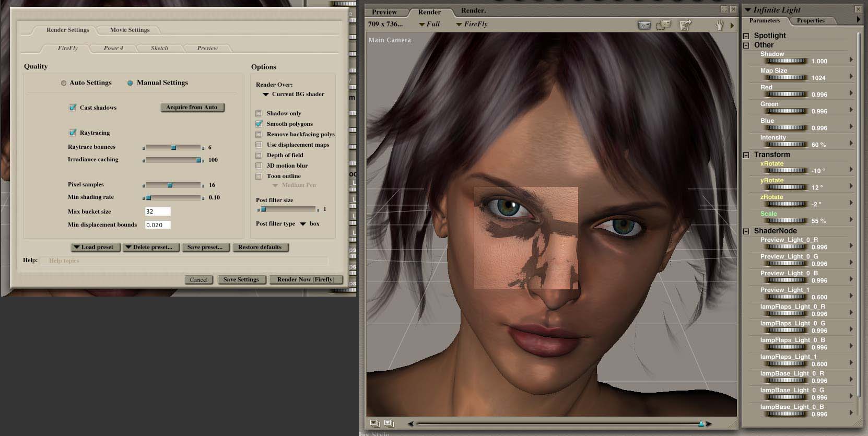Click the Render Now (Firefly) button
Viewport: 868px width, 436px height.
[306, 279]
